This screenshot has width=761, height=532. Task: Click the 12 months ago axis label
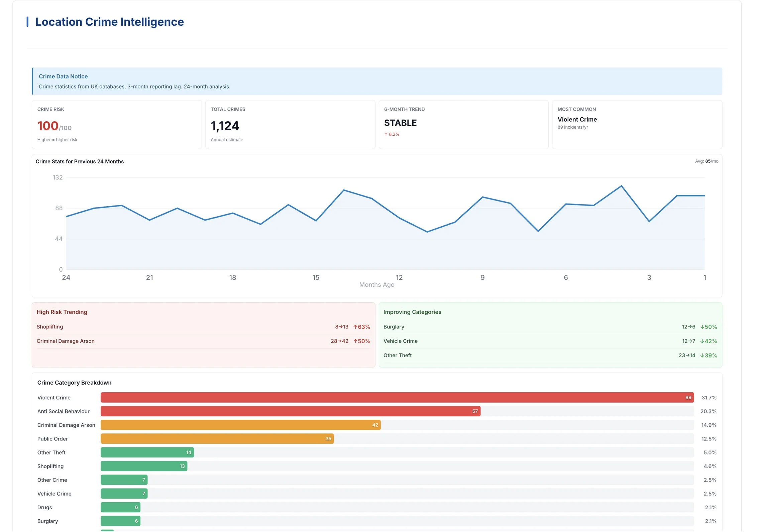[x=399, y=278]
